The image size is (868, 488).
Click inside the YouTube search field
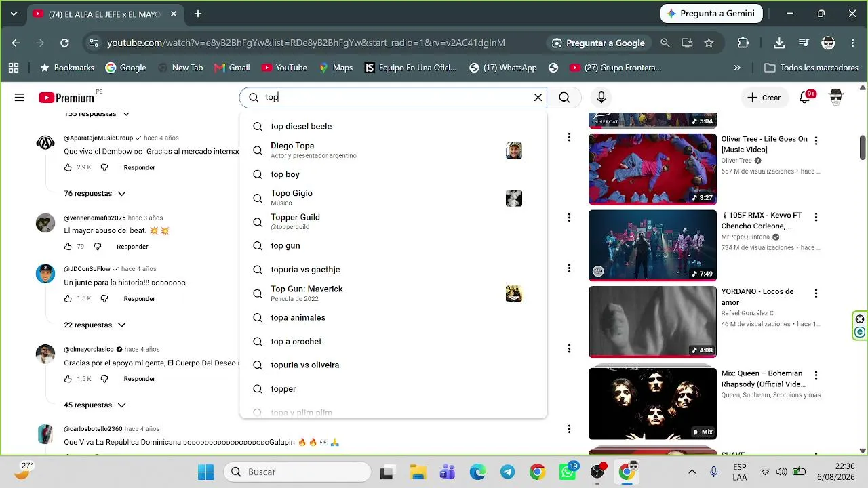pos(393,98)
